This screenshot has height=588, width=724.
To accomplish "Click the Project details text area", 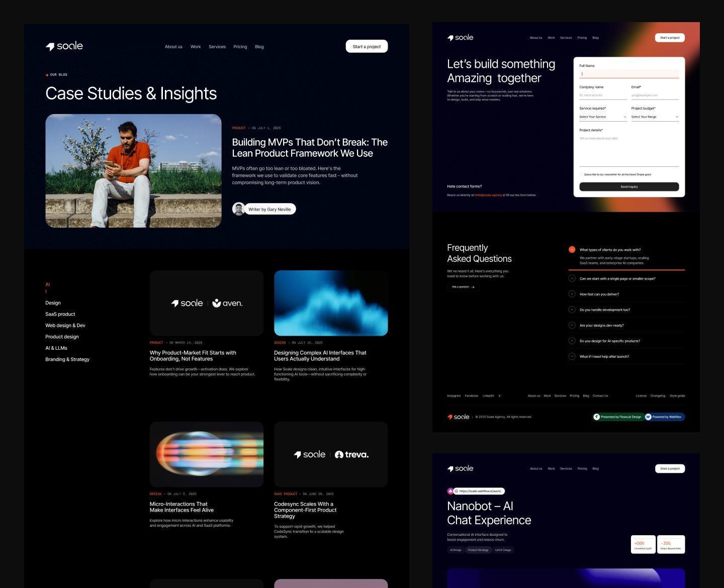I will point(629,150).
